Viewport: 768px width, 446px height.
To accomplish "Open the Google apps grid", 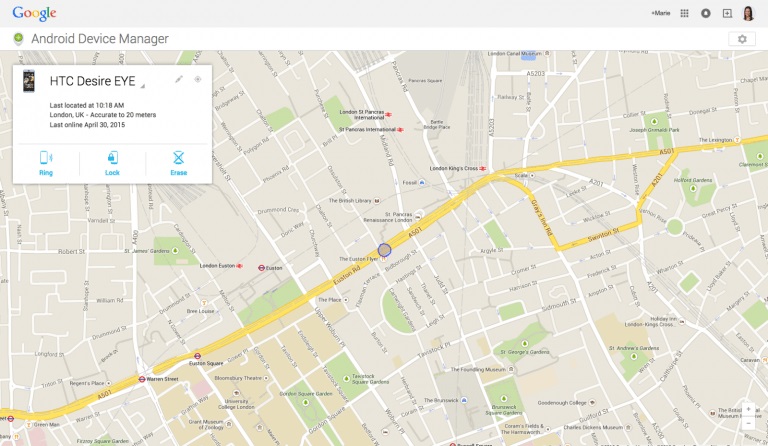I will point(684,13).
